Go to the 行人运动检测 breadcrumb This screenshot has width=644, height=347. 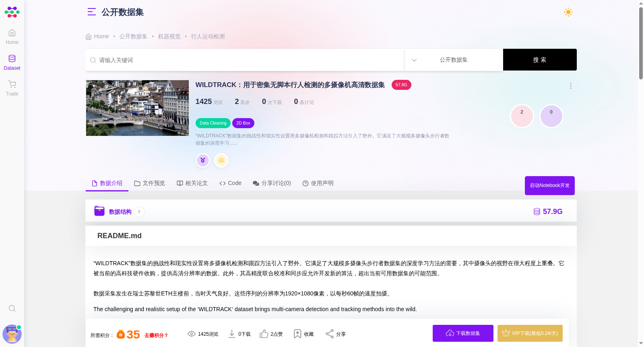coord(208,36)
